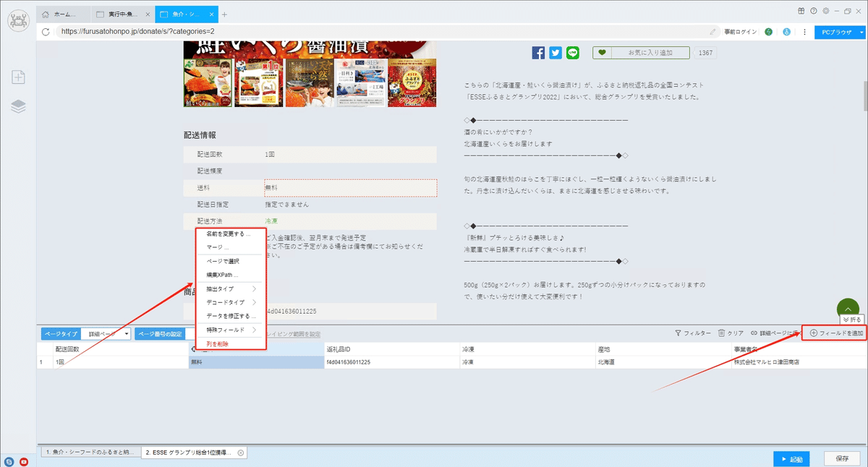Share on LINE icon
The width and height of the screenshot is (868, 467).
(x=574, y=53)
